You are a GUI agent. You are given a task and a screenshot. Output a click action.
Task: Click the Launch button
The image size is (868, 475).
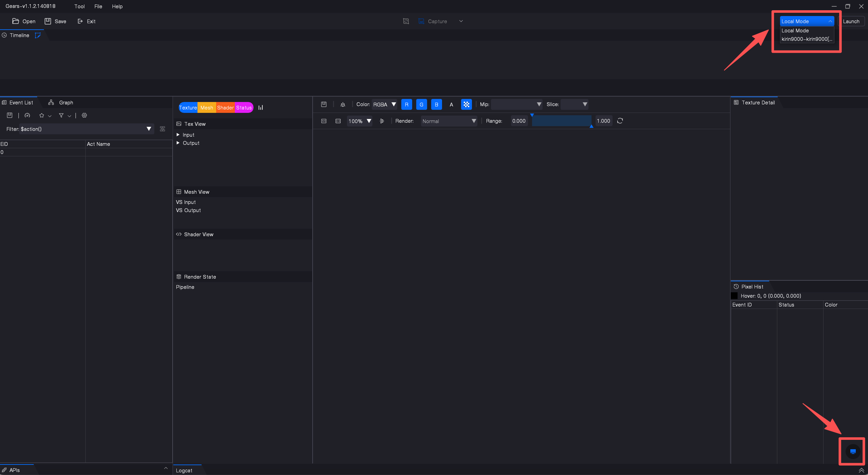coord(851,21)
